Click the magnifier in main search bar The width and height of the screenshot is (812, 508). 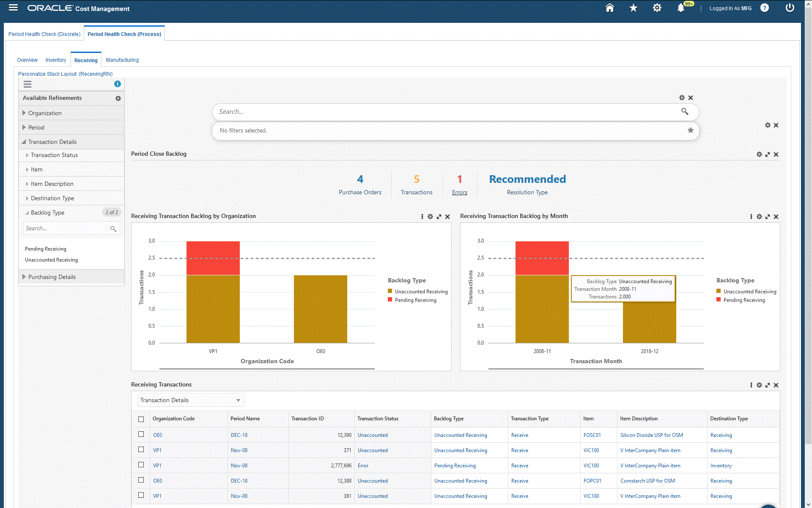pos(685,111)
